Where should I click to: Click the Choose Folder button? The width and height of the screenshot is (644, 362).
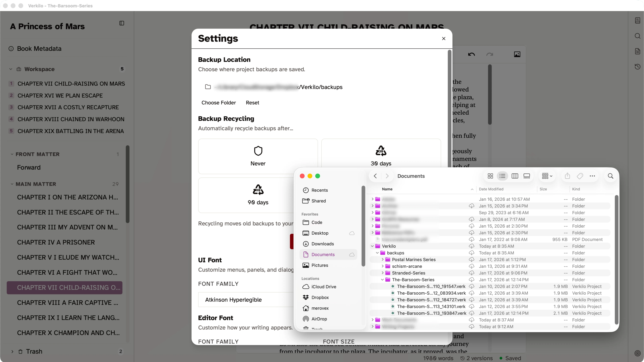219,102
